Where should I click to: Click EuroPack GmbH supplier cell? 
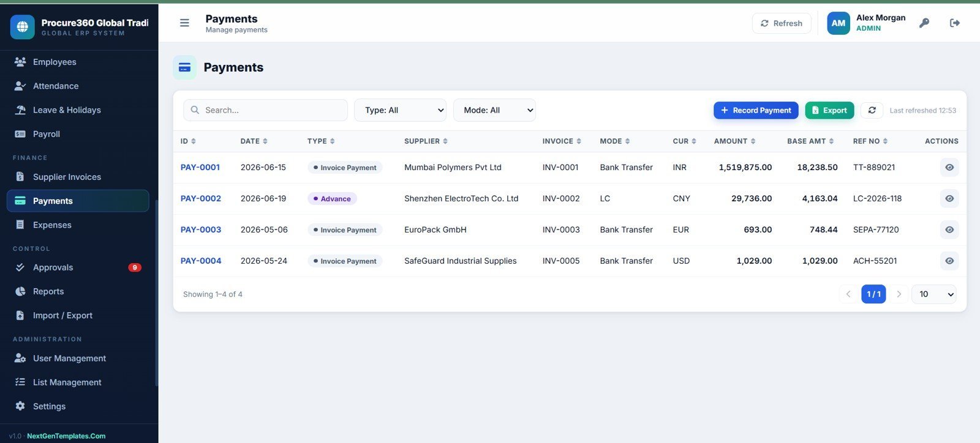pos(435,229)
